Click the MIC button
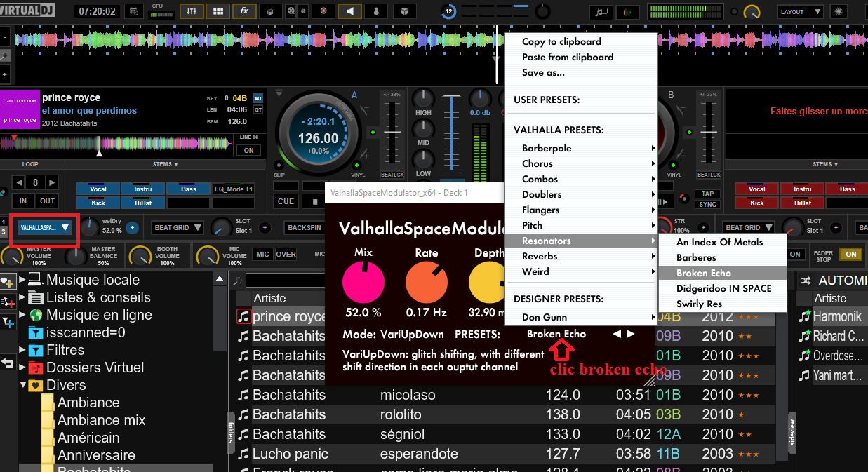The height and width of the screenshot is (472, 868). [262, 254]
